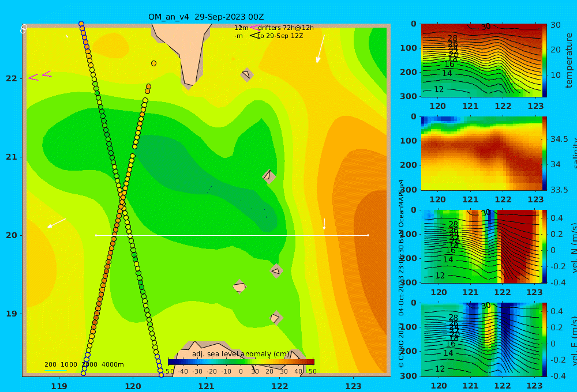Click the '33.5' tick on the salinity colorbar
The height and width of the screenshot is (392, 577).
(x=559, y=190)
